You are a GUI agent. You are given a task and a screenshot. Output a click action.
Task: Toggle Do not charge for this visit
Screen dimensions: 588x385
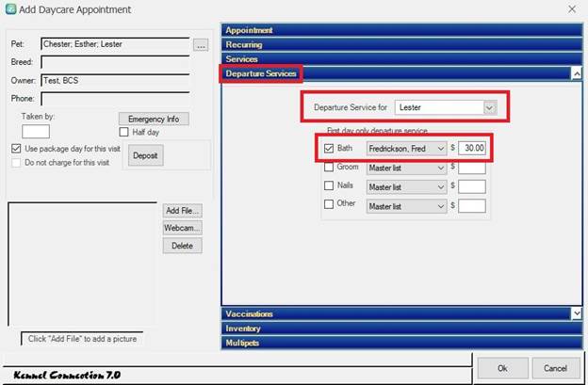click(x=16, y=163)
